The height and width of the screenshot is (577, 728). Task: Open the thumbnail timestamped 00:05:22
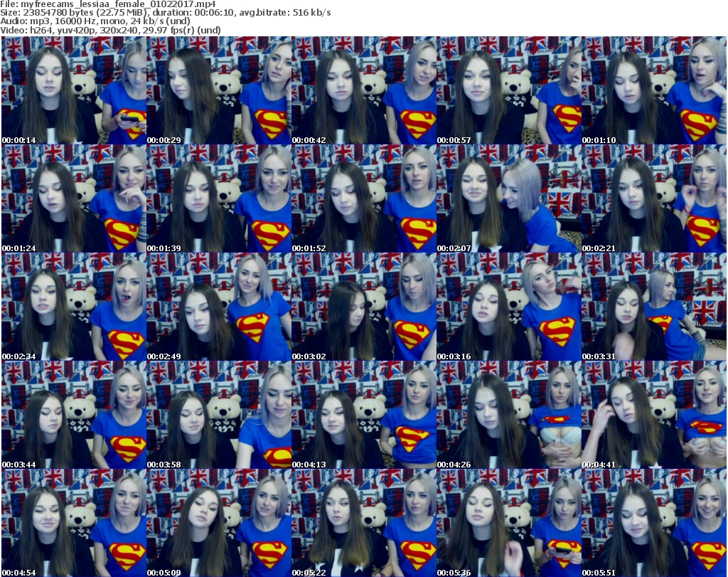[x=364, y=523]
